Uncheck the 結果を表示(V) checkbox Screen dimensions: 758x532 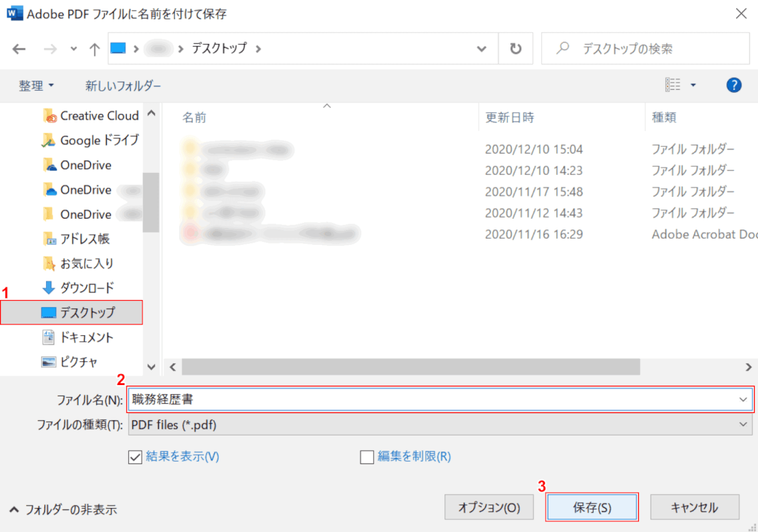pos(135,457)
